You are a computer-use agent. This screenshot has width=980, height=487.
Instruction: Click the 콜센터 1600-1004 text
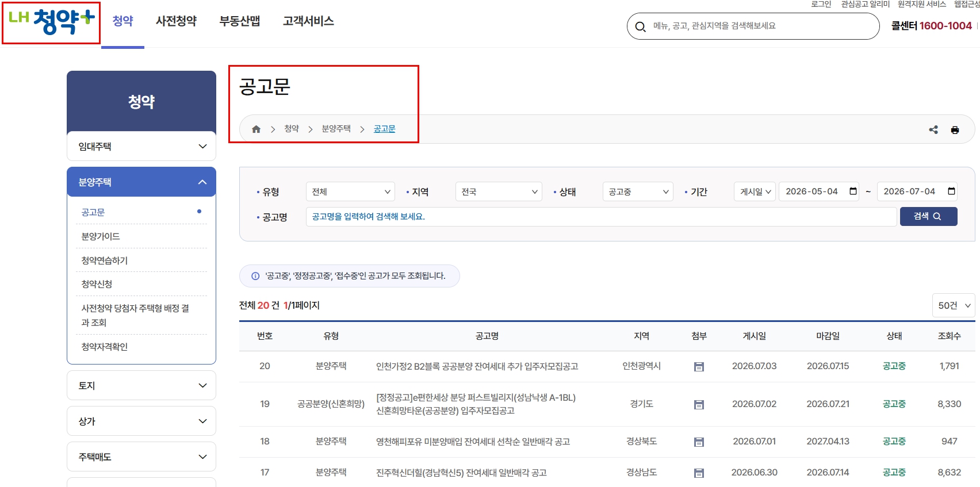932,26
